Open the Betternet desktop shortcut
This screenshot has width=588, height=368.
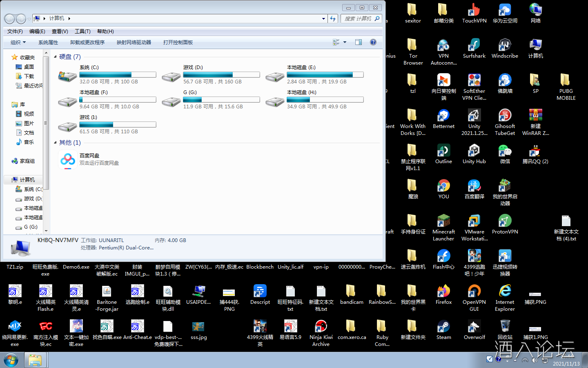coord(443,119)
